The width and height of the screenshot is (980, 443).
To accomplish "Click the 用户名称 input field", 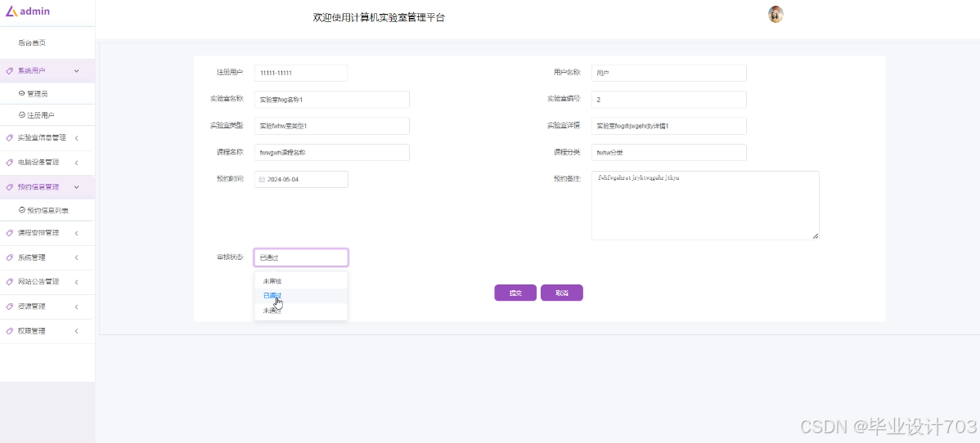I will (x=669, y=73).
